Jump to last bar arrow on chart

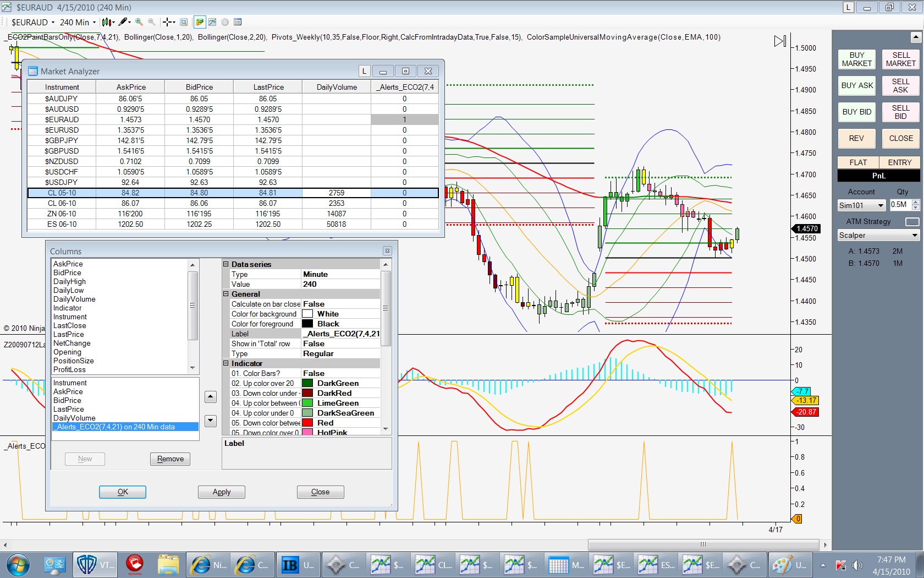[x=780, y=41]
